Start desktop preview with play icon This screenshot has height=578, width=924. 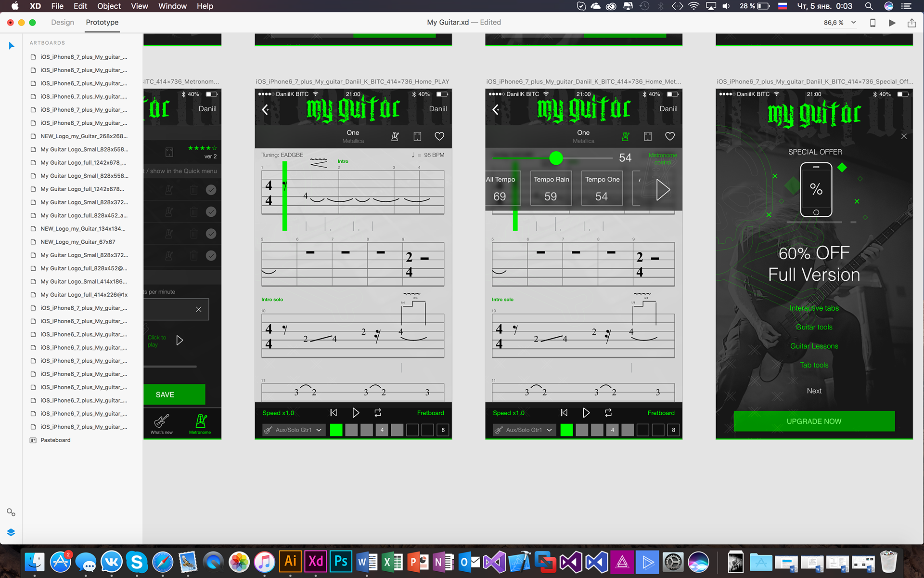coord(892,23)
